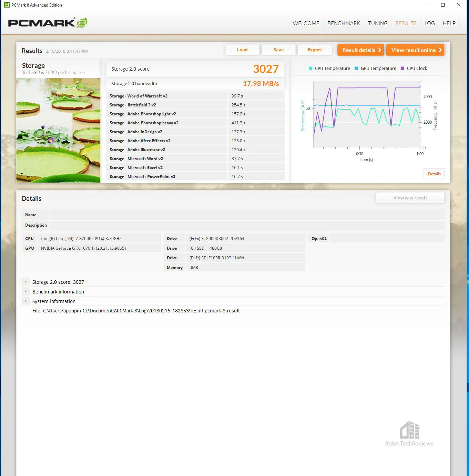Click the CPU Clock legend swatch
Image resolution: width=469 pixels, height=476 pixels.
tap(402, 69)
